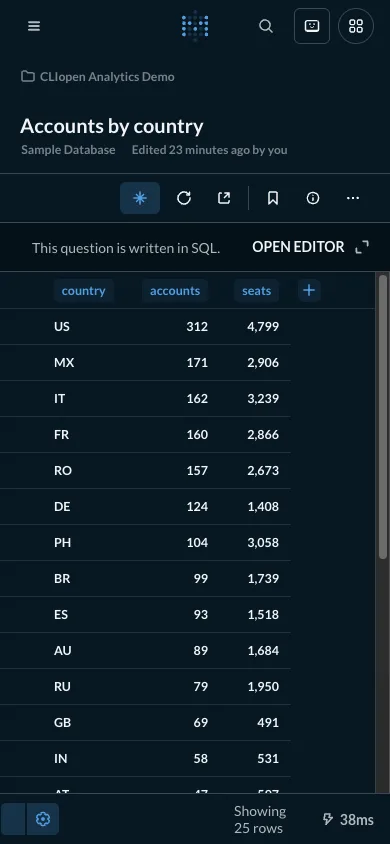Click OPEN EDITOR button
Screen dimensions: 390x844
(299, 247)
